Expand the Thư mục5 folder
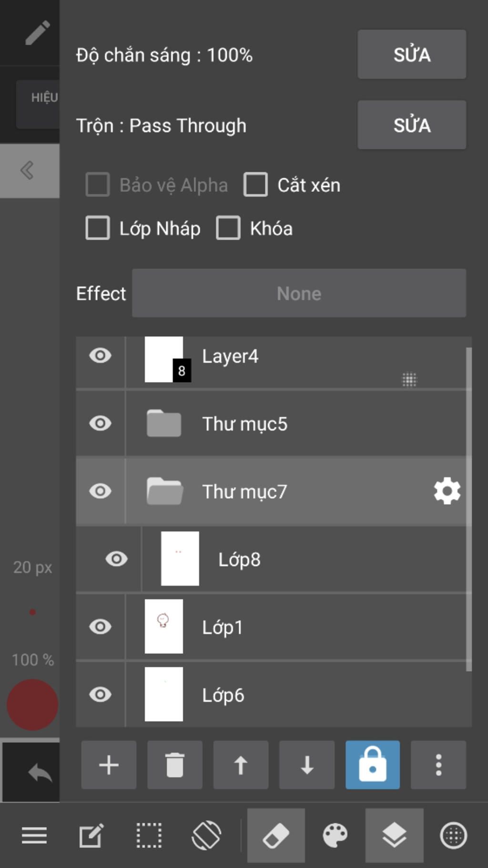The width and height of the screenshot is (488, 868). click(x=164, y=424)
